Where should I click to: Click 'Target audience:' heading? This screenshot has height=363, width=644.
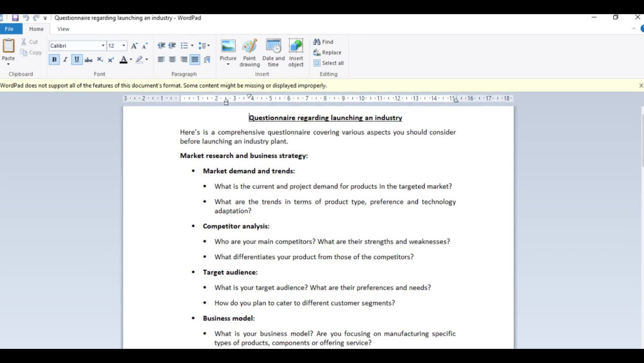coord(230,272)
